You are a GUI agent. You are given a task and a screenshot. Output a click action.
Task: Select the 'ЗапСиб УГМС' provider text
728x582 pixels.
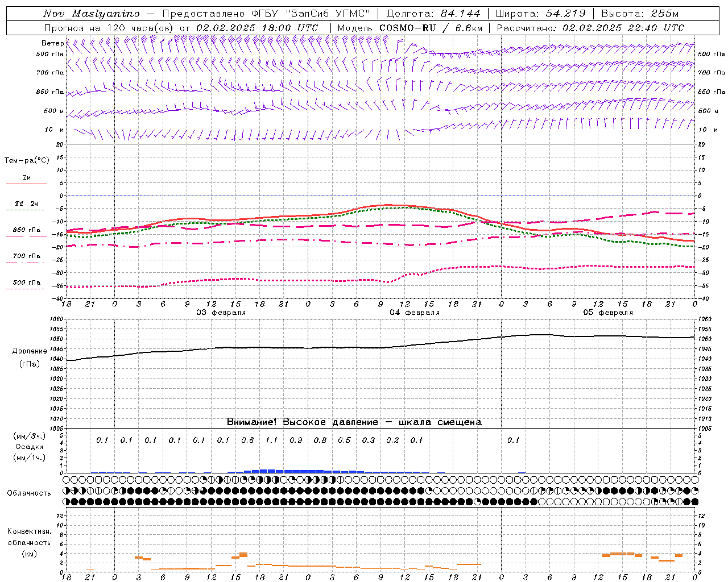[x=328, y=14]
